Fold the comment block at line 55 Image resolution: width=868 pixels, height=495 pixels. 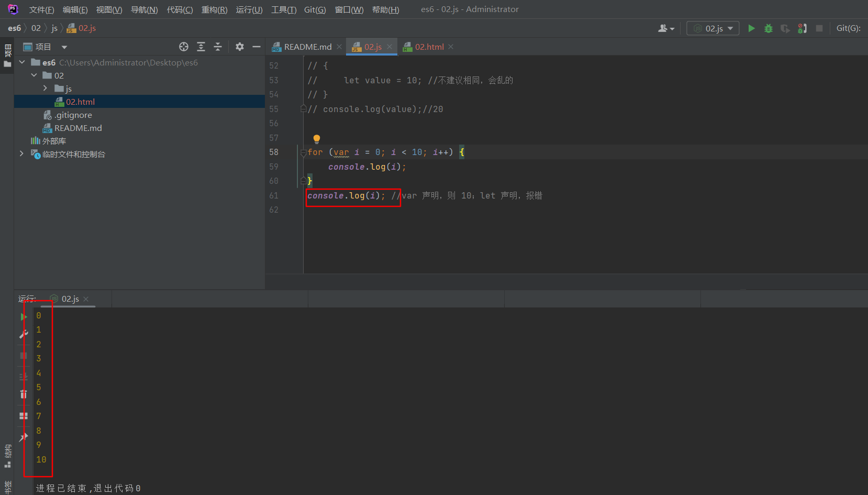coord(303,108)
